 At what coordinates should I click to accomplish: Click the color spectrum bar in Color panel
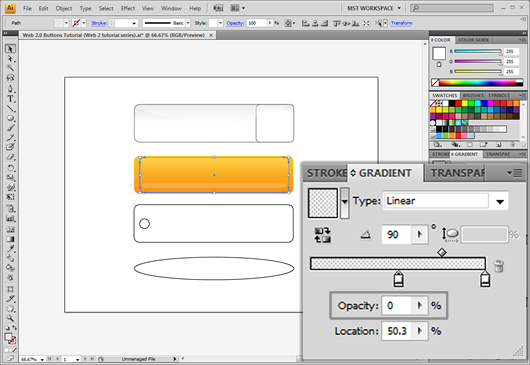coord(477,82)
